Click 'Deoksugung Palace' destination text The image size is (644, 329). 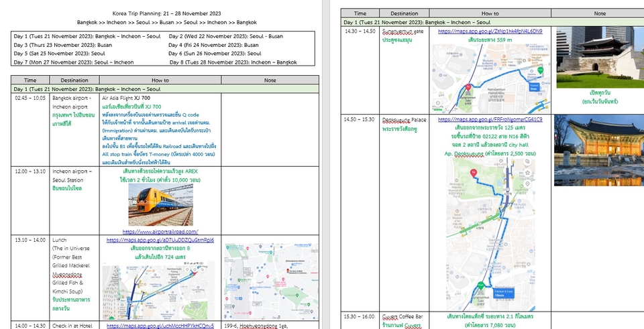pos(404,119)
